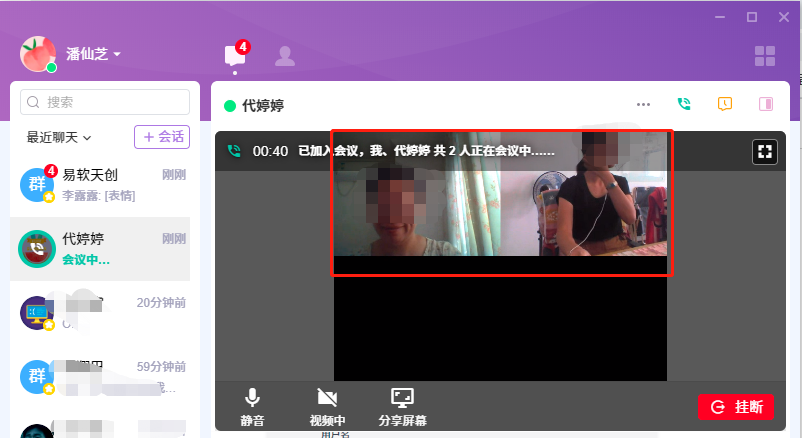
Task: Start a voice call via green phone icon
Action: pos(684,104)
